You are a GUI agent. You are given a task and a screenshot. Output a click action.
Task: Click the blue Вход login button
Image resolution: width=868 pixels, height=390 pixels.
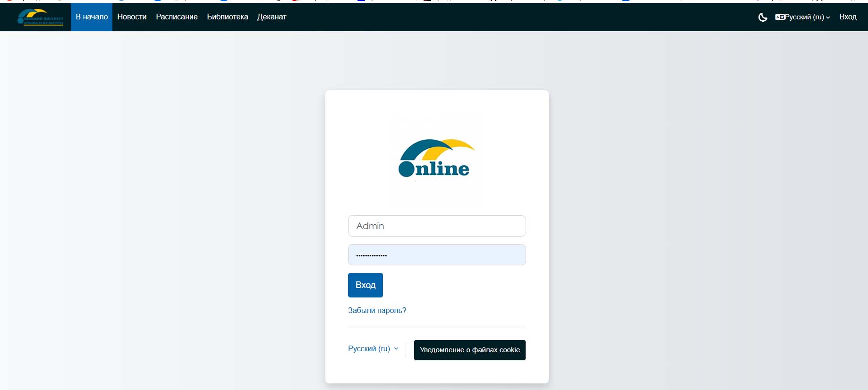[x=366, y=285]
